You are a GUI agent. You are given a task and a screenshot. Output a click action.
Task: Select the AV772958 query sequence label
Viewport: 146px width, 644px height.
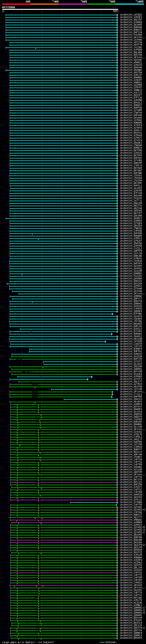click(x=8, y=7)
